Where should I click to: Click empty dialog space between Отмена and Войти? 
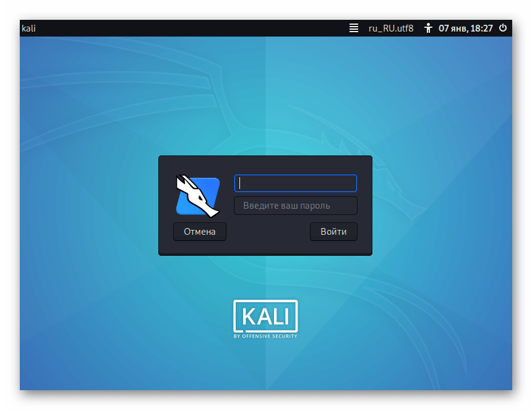268,232
